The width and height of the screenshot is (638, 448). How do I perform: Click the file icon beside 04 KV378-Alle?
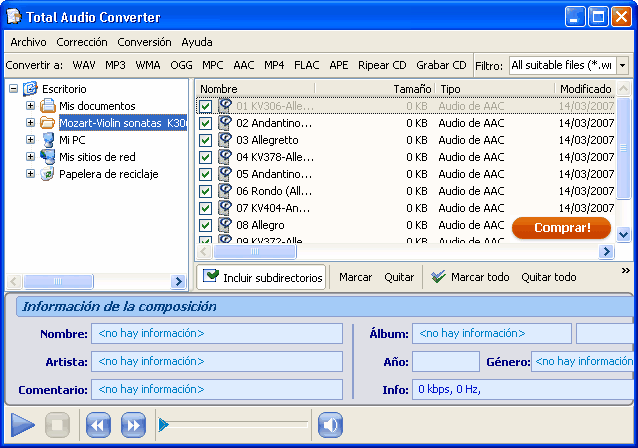pyautogui.click(x=225, y=157)
